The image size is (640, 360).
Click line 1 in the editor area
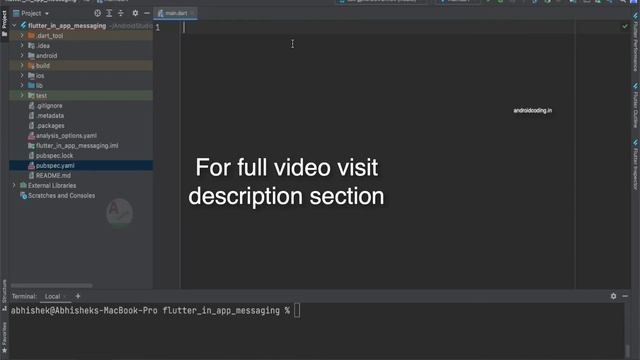click(378, 27)
